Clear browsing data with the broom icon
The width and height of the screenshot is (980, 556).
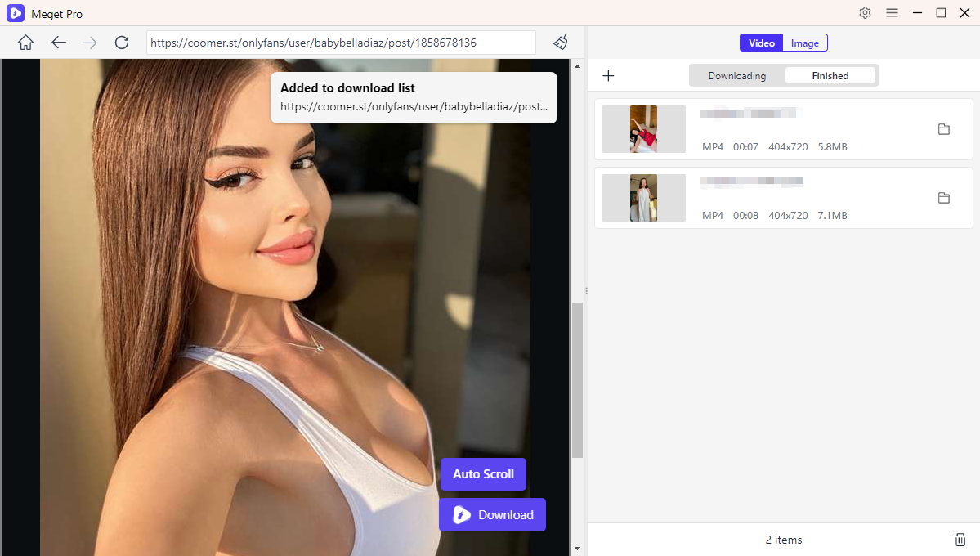(561, 43)
